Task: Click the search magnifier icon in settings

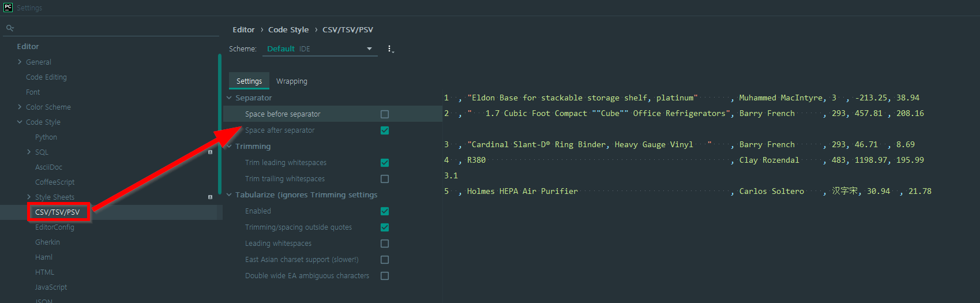Action: click(x=10, y=28)
